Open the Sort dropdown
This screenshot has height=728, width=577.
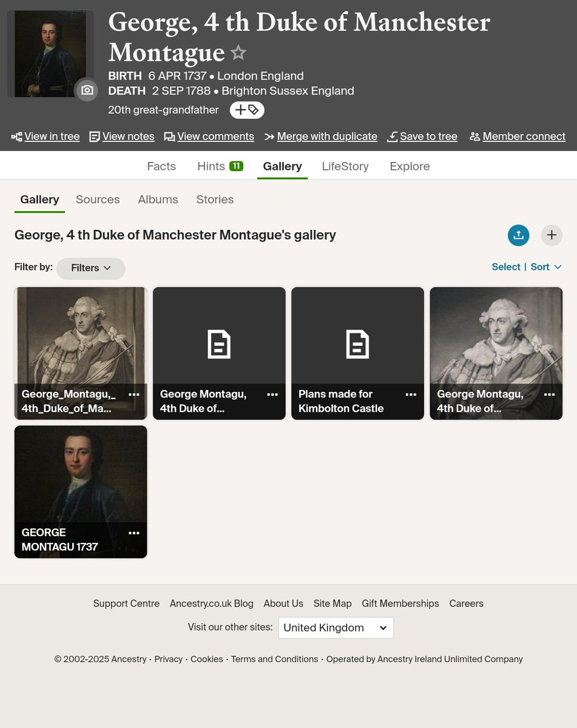(546, 267)
